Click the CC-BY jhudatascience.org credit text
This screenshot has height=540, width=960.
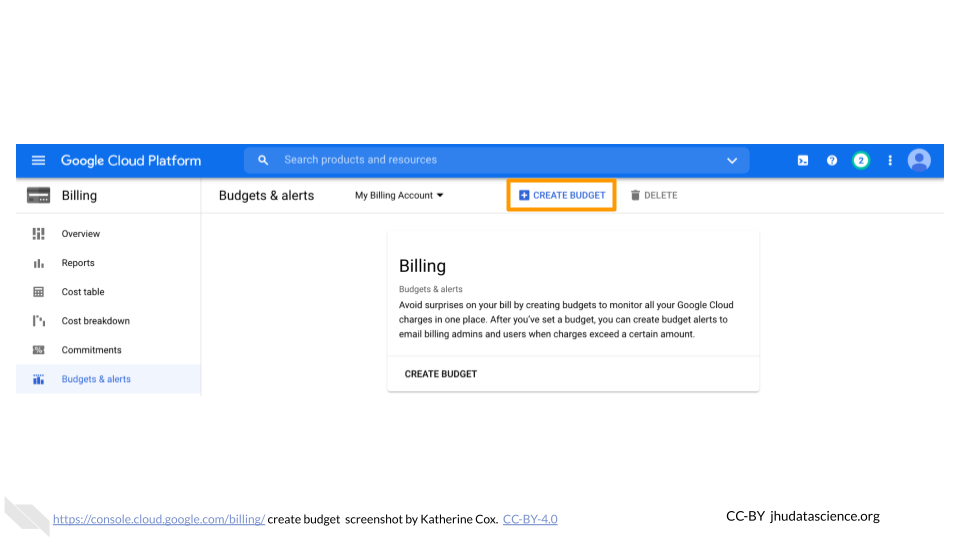(x=803, y=516)
